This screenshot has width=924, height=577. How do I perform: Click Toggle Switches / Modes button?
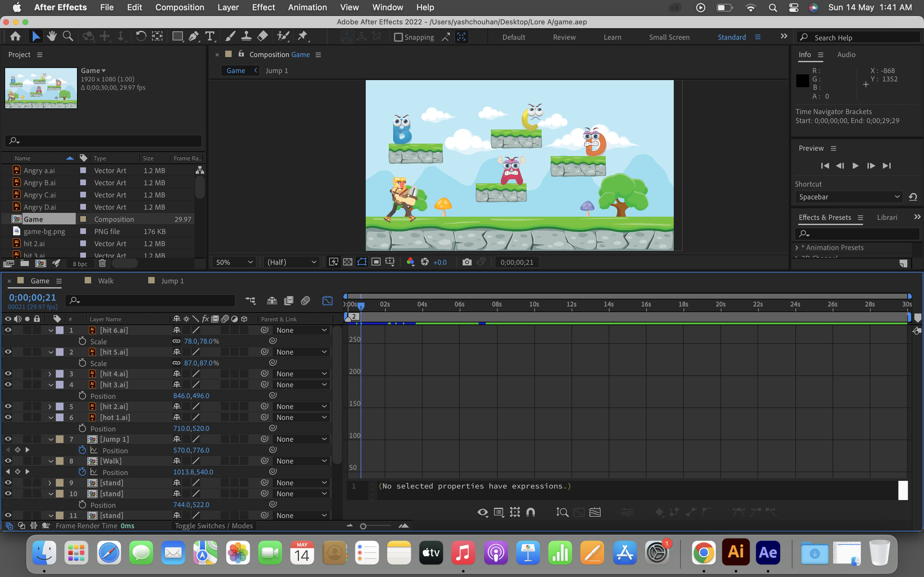click(x=213, y=526)
